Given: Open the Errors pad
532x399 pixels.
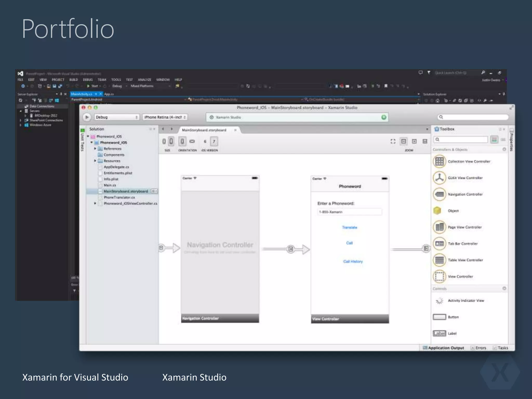Looking at the screenshot, I should pos(478,348).
